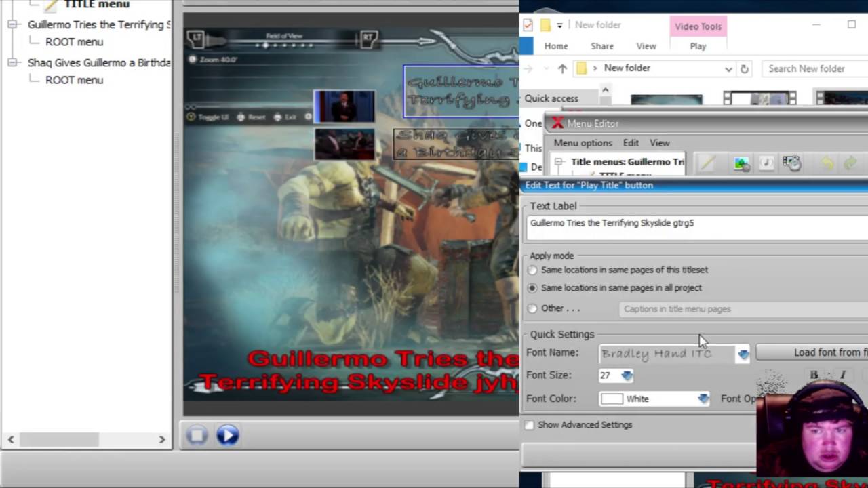The width and height of the screenshot is (868, 488).
Task: Select ROOT menu under Shaq Gives Guillermo node
Action: point(74,80)
